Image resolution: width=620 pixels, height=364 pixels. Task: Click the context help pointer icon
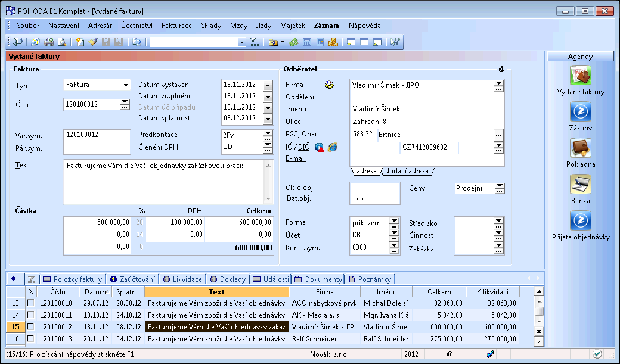click(x=395, y=42)
